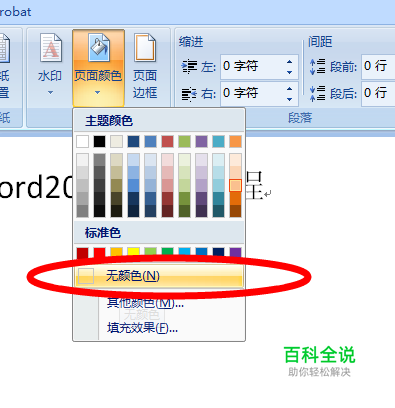Choose the lightest tint in the purple column
Image resolution: width=395 pixels, height=408 pixels.
[201, 160]
